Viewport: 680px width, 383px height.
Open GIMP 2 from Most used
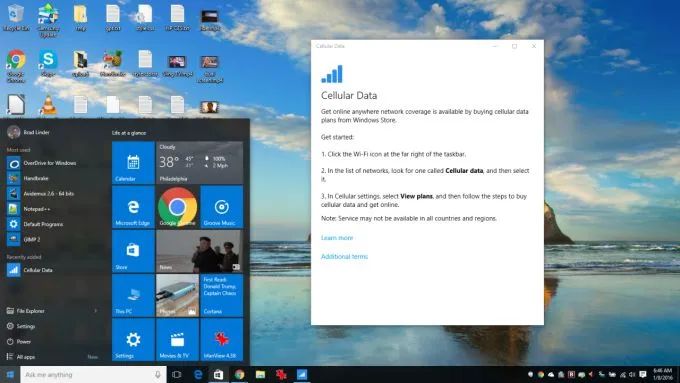24,239
